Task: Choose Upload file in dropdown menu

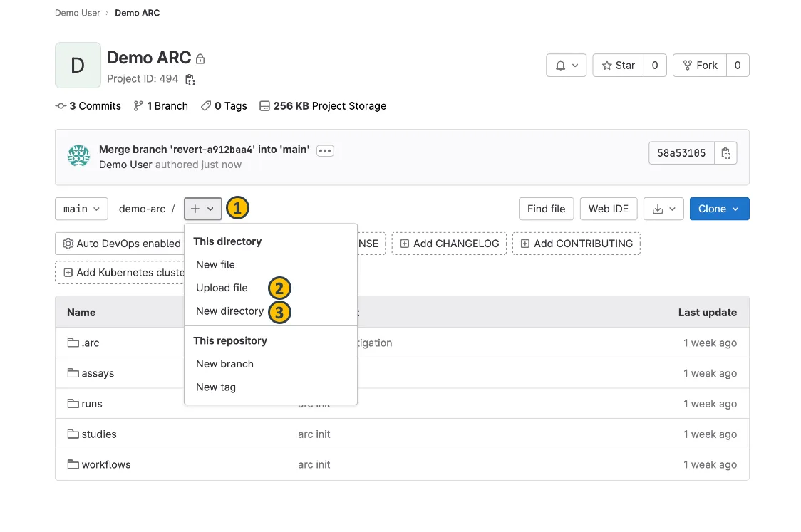Action: coord(222,288)
